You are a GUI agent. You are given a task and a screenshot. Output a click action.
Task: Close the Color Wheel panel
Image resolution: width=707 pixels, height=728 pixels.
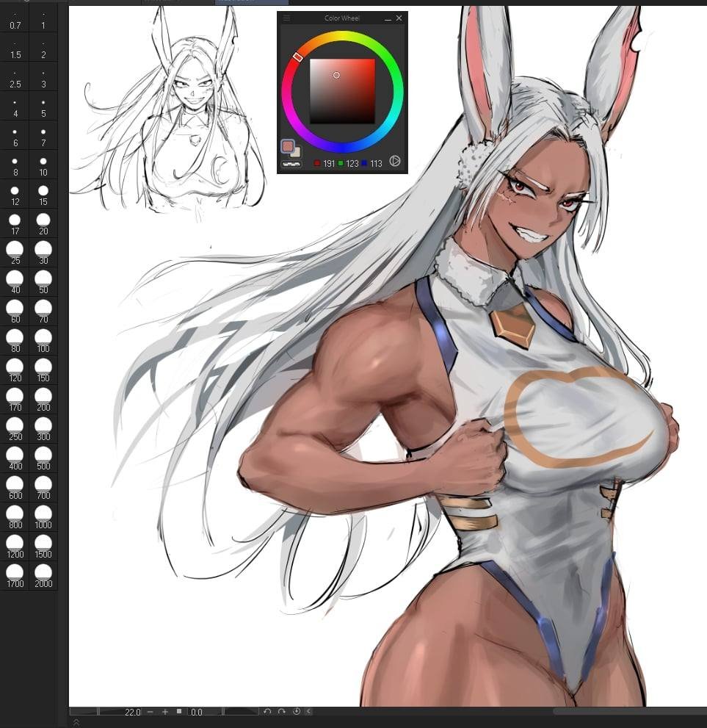(x=399, y=18)
